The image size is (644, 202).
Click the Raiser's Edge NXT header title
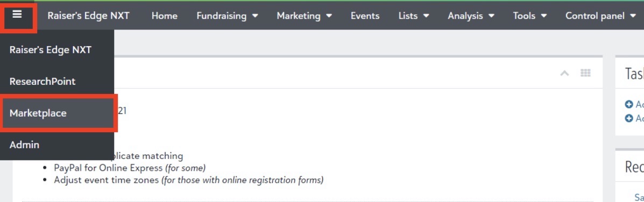pyautogui.click(x=88, y=16)
